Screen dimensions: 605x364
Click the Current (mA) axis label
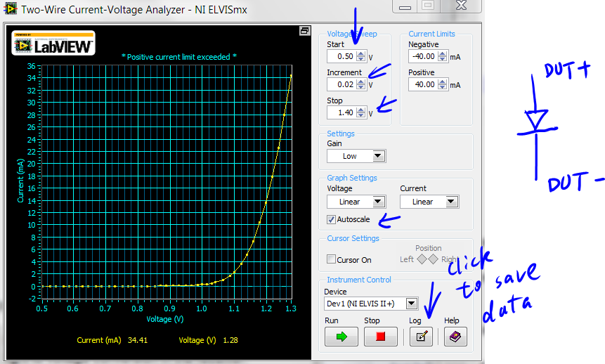click(x=20, y=181)
